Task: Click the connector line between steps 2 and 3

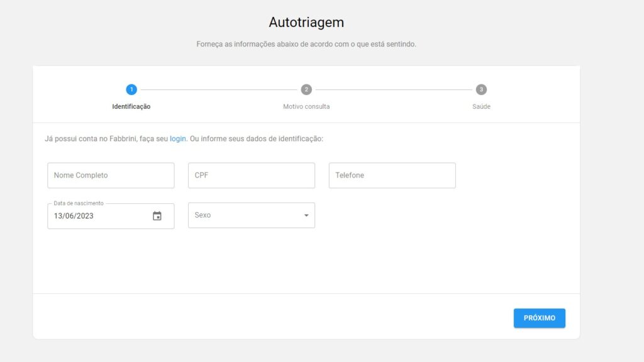Action: click(x=394, y=89)
